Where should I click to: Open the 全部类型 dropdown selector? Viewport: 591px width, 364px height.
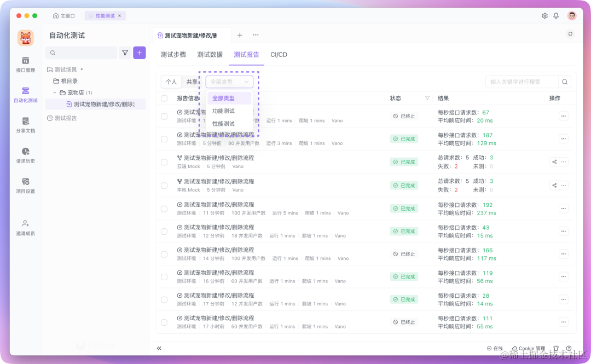point(229,82)
